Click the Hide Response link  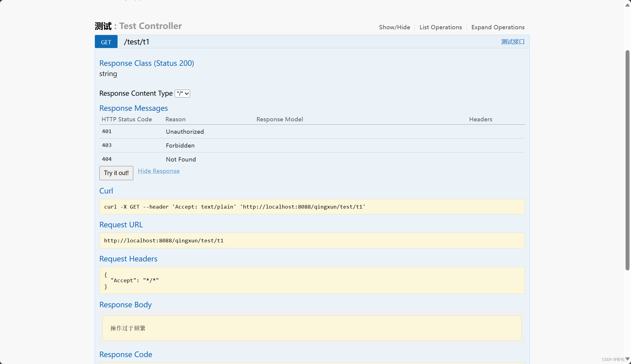(x=159, y=171)
